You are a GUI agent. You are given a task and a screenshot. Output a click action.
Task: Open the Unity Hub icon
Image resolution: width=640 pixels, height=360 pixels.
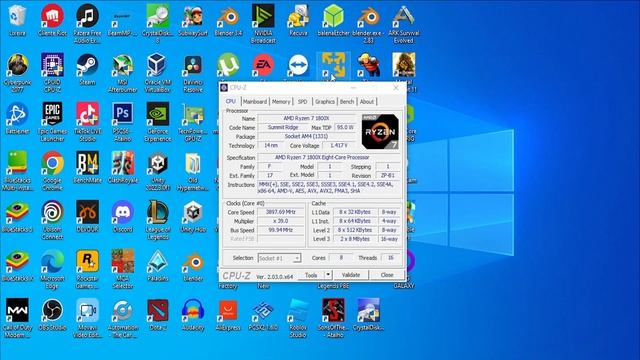193,216
